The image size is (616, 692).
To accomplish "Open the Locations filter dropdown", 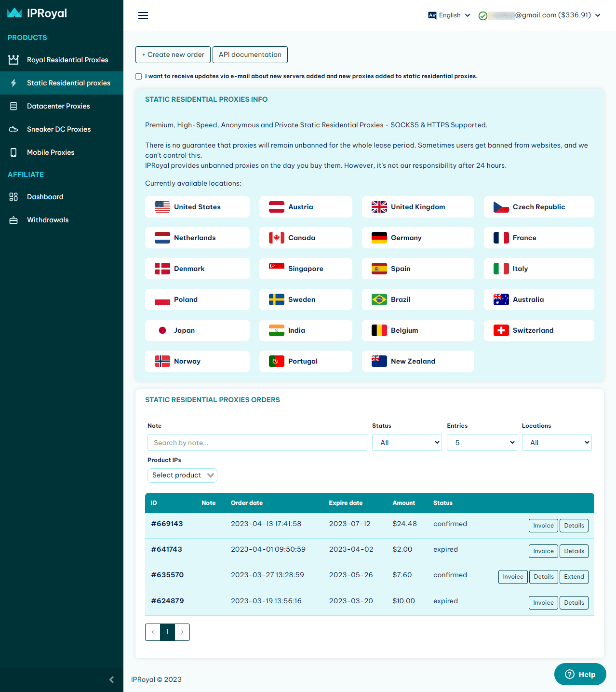I will pos(557,443).
